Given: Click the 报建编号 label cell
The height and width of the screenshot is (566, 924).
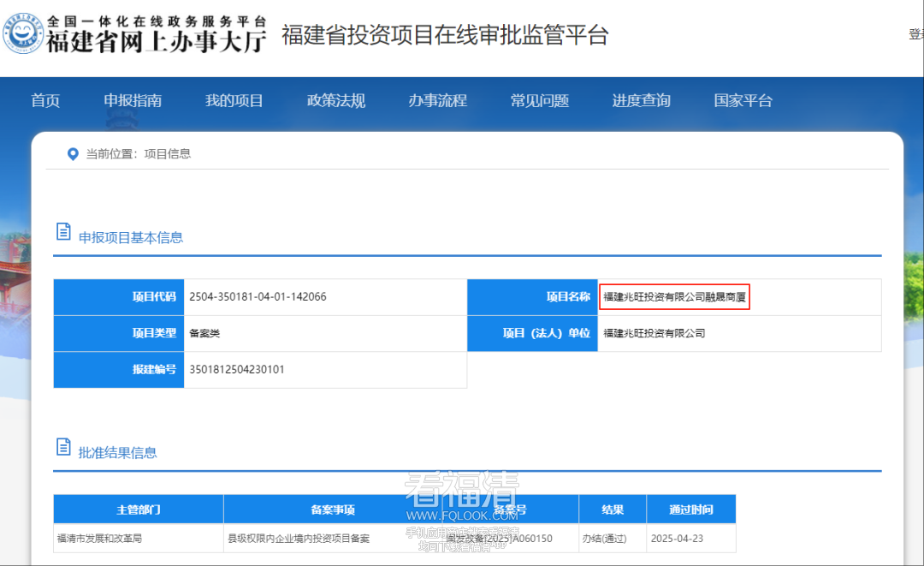Looking at the screenshot, I should point(119,370).
